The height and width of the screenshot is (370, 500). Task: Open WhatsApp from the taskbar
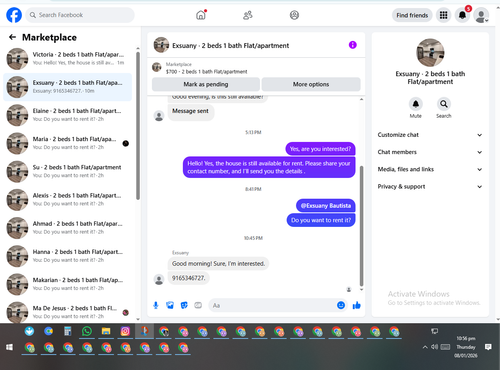(87, 331)
